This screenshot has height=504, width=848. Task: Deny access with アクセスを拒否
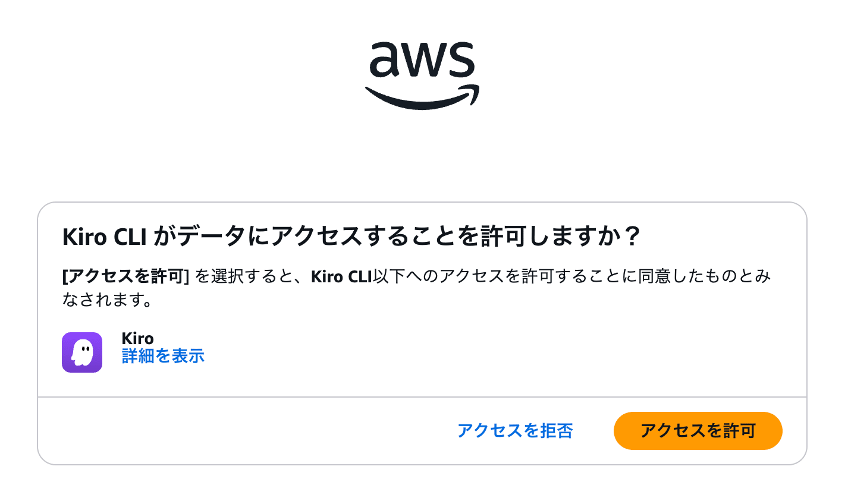[515, 431]
